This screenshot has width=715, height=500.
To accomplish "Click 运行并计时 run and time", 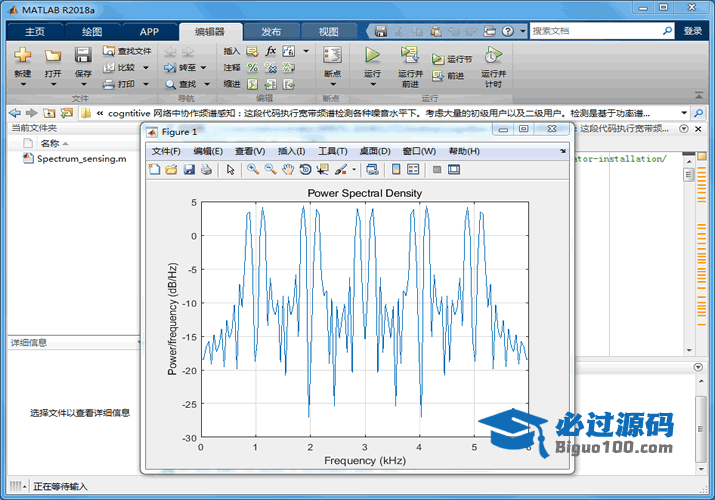I will (493, 67).
